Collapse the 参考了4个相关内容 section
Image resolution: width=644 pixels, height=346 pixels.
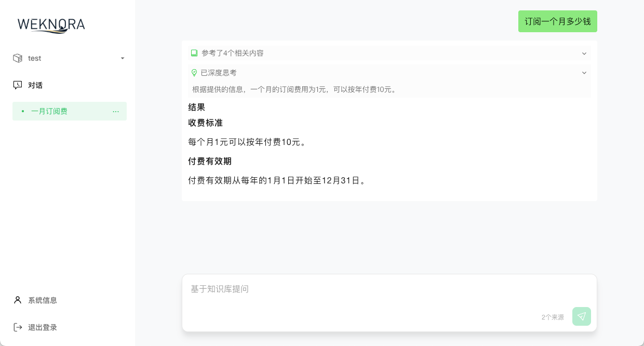584,53
